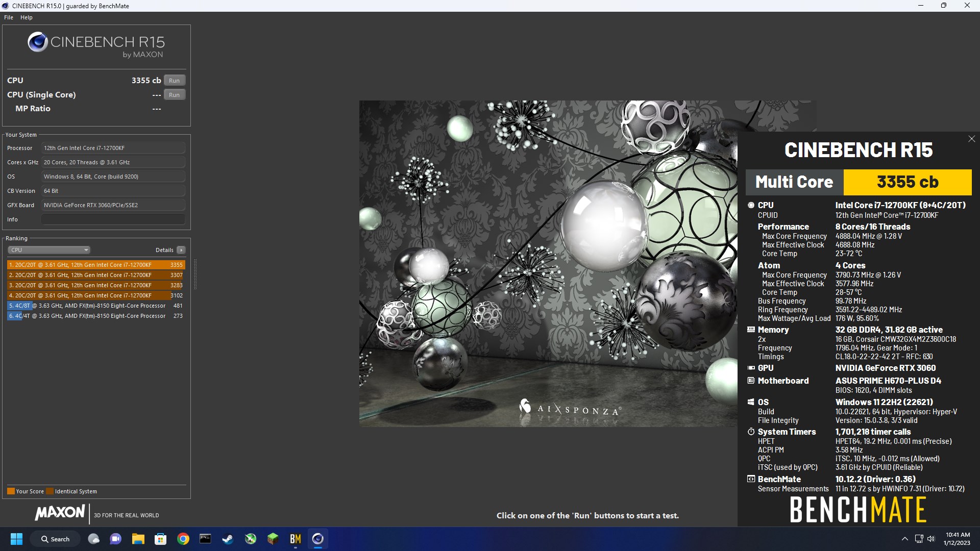Open the Xbox app from taskbar
Screen dimensions: 980x551
coord(250,539)
